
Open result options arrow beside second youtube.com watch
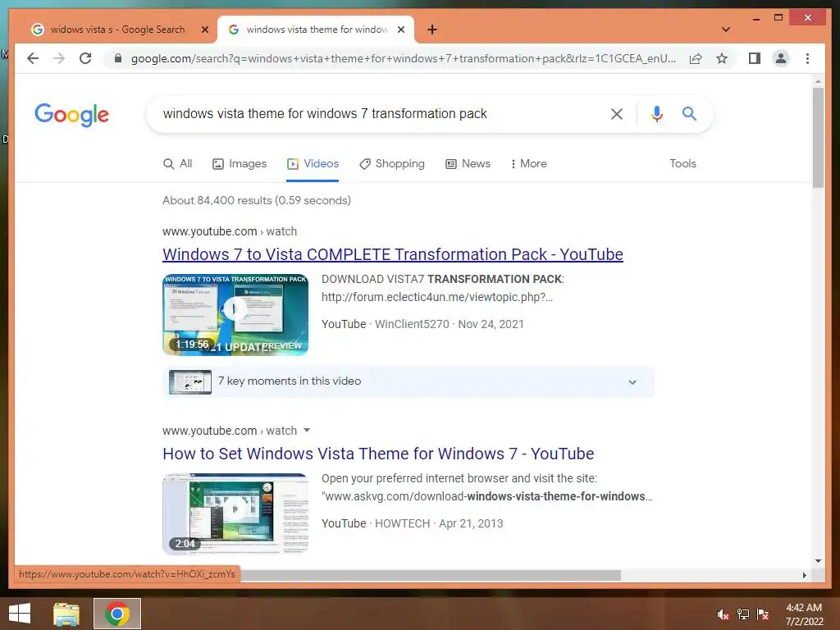(x=307, y=430)
